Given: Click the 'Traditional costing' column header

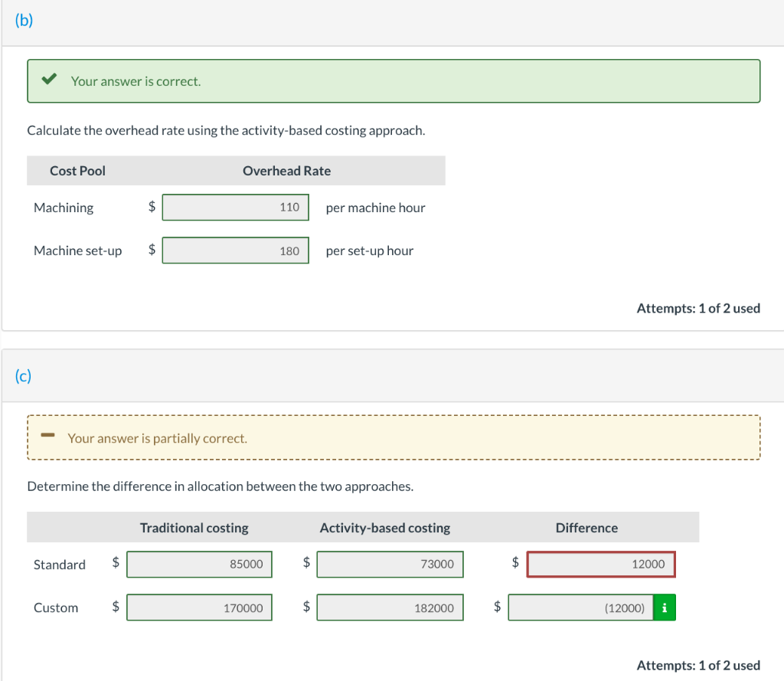Looking at the screenshot, I should [x=194, y=528].
